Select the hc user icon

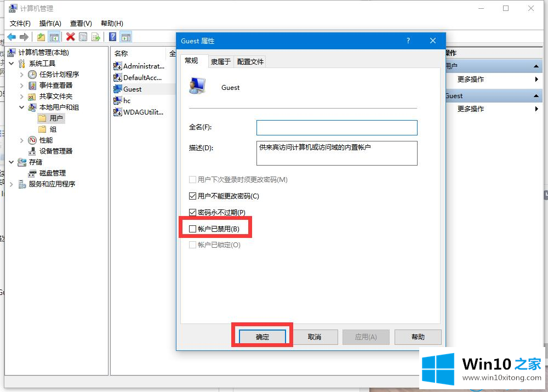[x=117, y=100]
